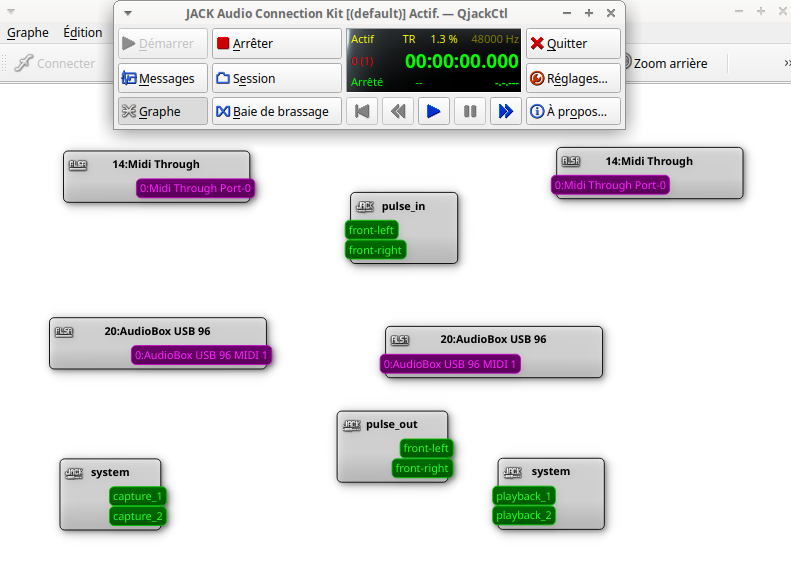The image size is (791, 576).
Task: Select pulse_in front-right port
Action: [x=375, y=250]
